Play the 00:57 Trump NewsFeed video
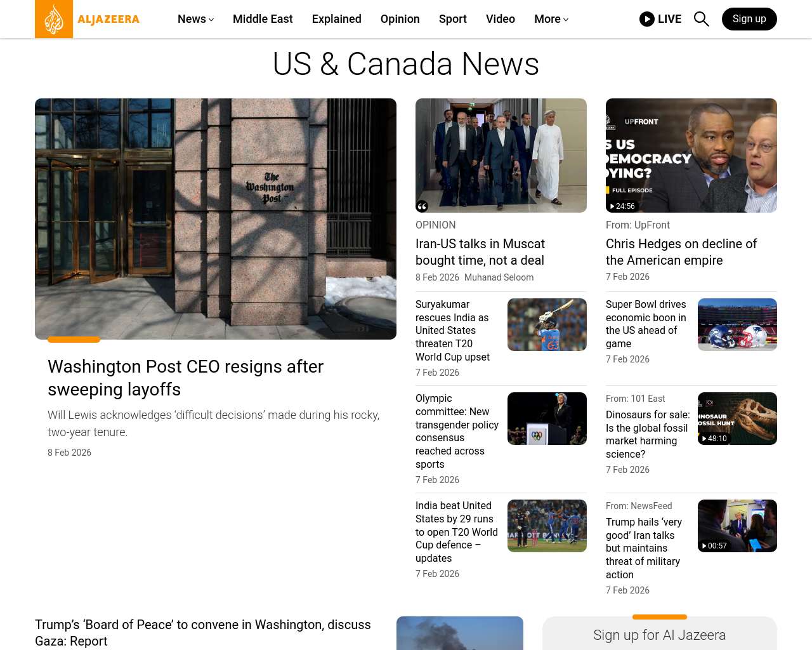Image resolution: width=812 pixels, height=650 pixels. [x=714, y=546]
